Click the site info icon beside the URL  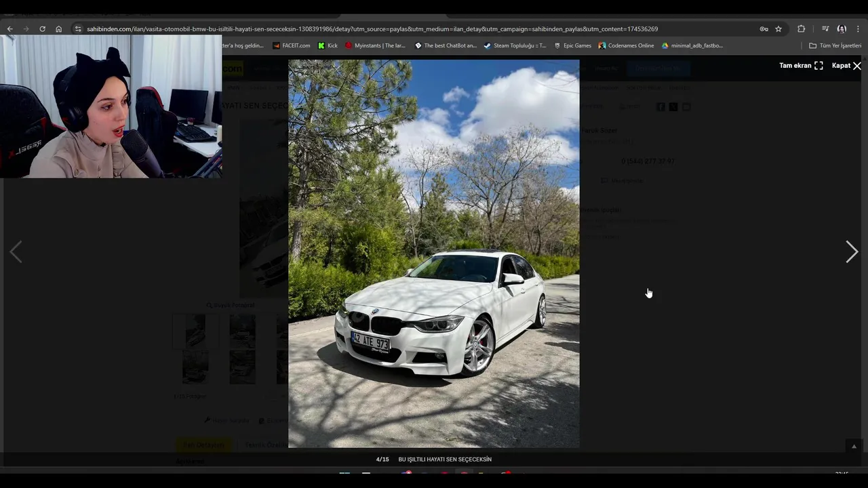click(x=78, y=29)
